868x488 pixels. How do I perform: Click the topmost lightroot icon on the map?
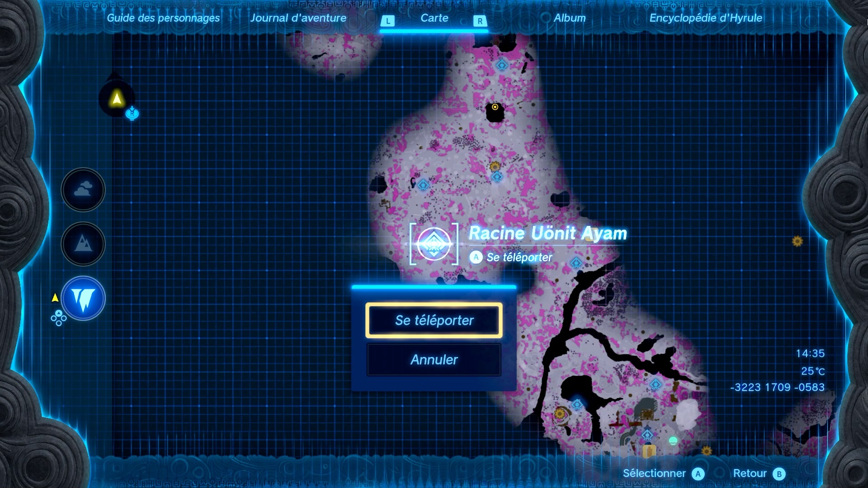click(502, 66)
